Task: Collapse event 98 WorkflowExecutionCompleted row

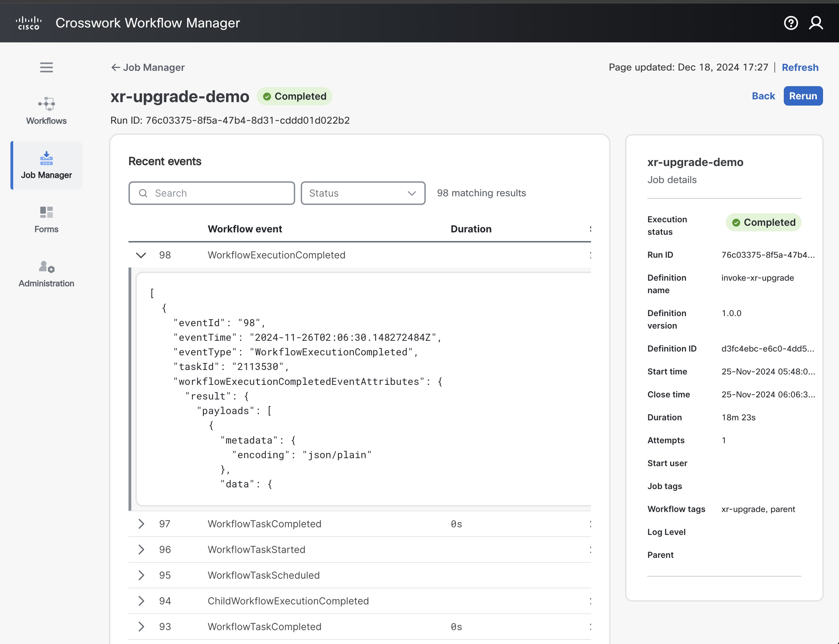Action: 141,255
